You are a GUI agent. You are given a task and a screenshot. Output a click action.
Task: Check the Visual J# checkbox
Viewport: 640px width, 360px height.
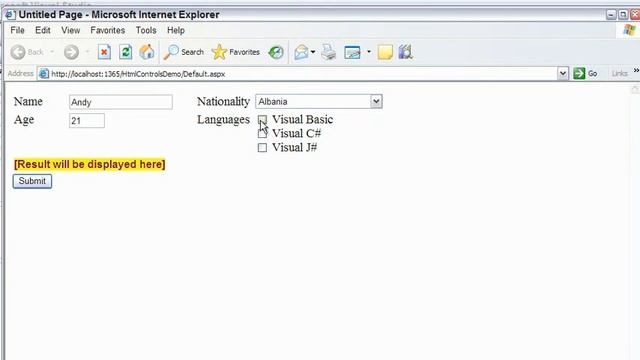(262, 147)
